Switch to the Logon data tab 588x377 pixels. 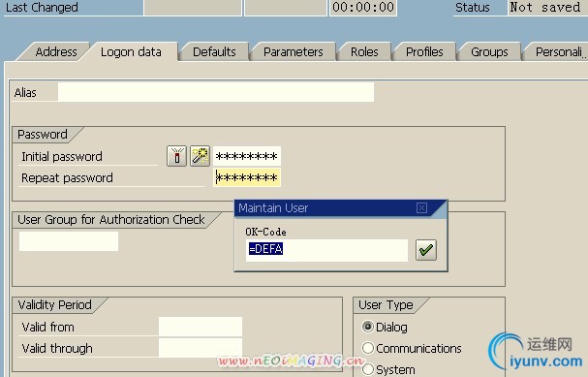coord(131,51)
